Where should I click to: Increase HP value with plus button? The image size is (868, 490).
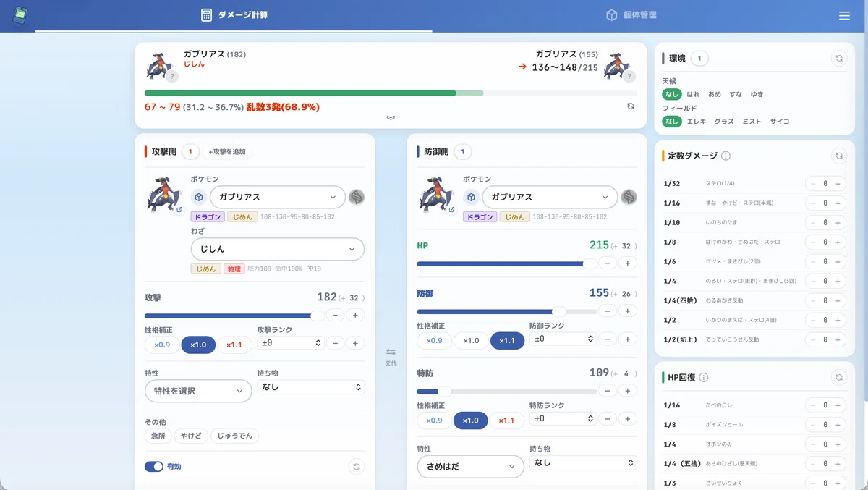[x=628, y=263]
